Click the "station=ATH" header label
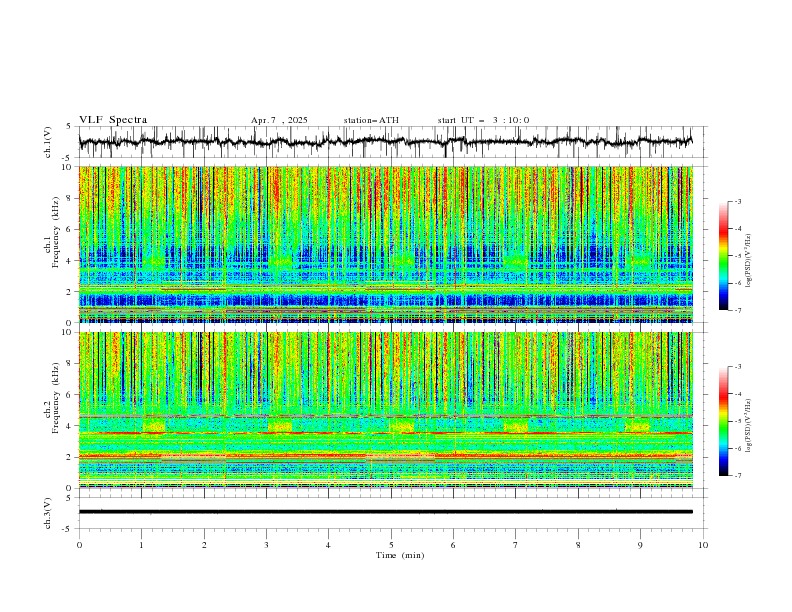 tap(371, 120)
